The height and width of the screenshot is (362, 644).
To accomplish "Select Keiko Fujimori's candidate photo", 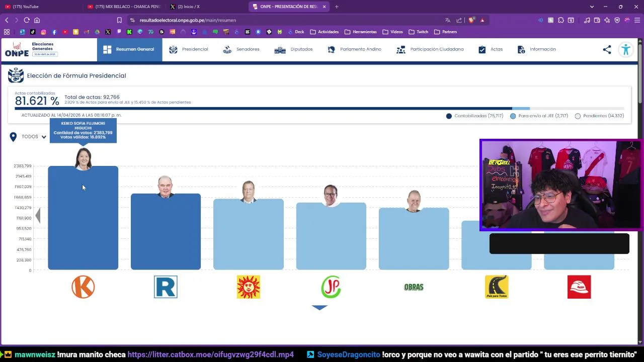I will pyautogui.click(x=83, y=159).
